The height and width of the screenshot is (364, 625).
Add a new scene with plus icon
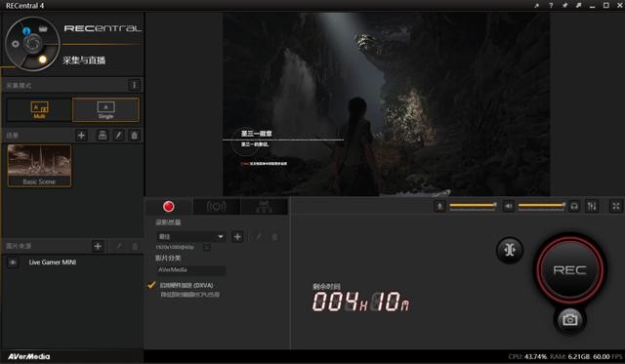point(81,136)
